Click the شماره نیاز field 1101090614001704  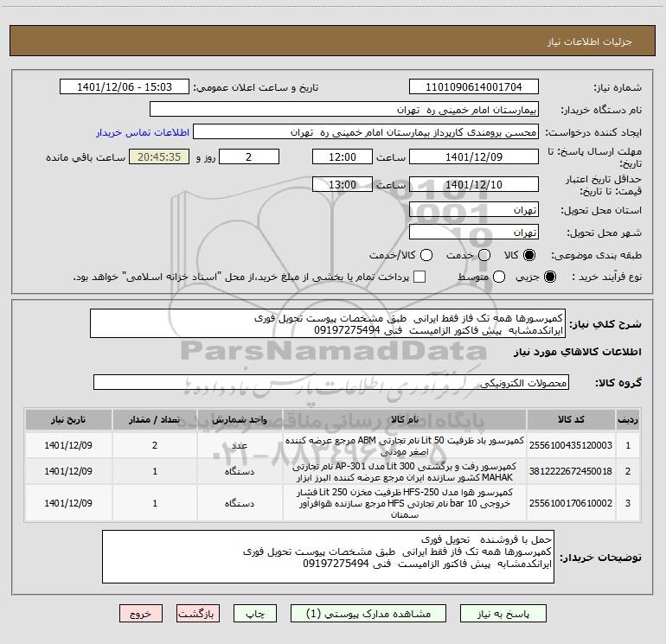click(x=474, y=87)
